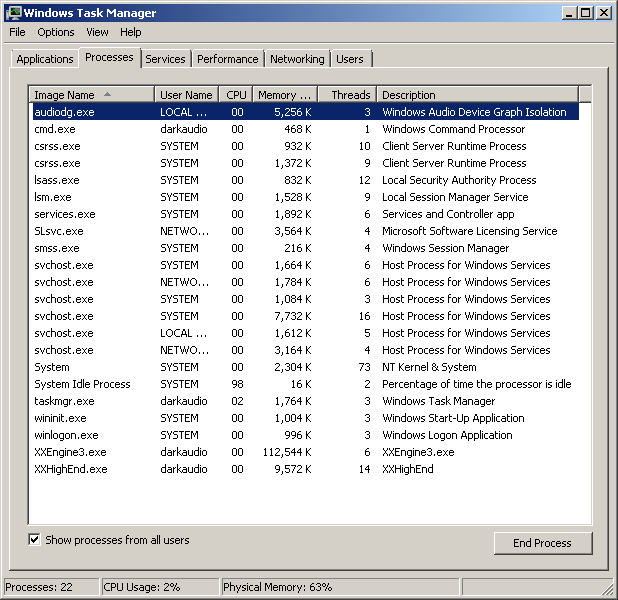Select the SLsvc.exe process
Image resolution: width=618 pixels, height=600 pixels.
click(x=304, y=231)
